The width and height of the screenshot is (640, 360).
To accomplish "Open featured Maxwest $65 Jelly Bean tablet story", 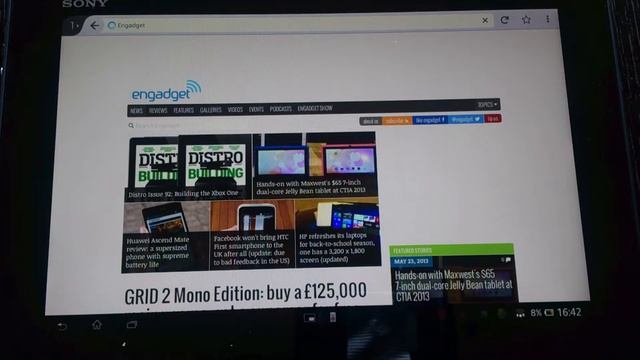I will point(453,285).
